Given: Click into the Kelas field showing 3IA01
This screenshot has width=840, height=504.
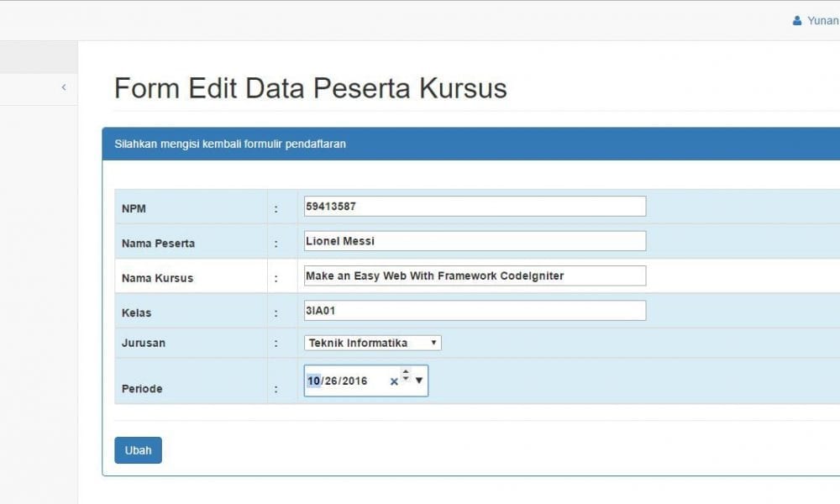Looking at the screenshot, I should coord(475,310).
